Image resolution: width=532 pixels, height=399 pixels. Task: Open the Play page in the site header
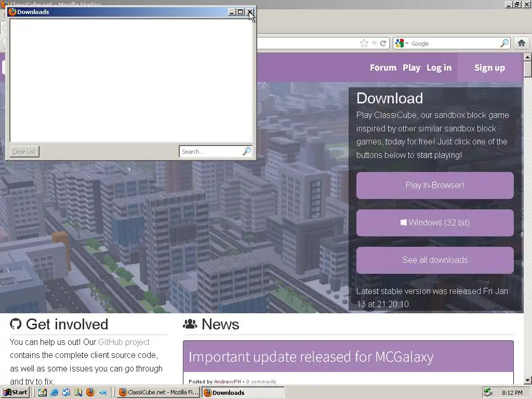[411, 68]
